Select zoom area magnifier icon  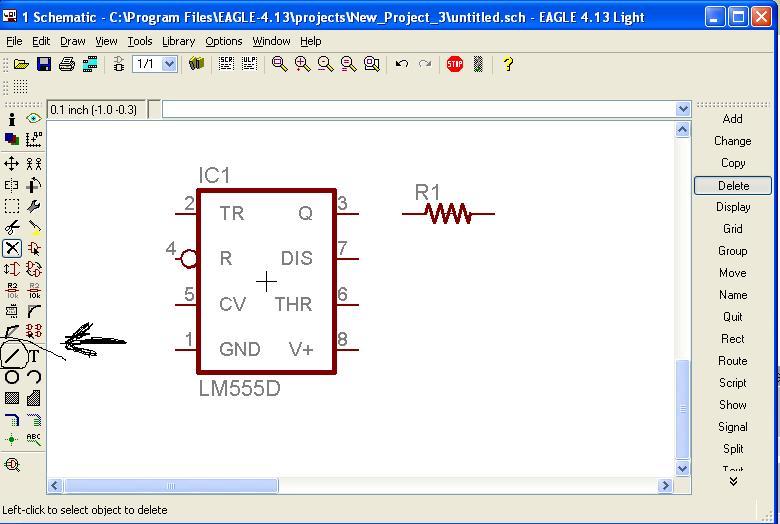pyautogui.click(x=372, y=64)
